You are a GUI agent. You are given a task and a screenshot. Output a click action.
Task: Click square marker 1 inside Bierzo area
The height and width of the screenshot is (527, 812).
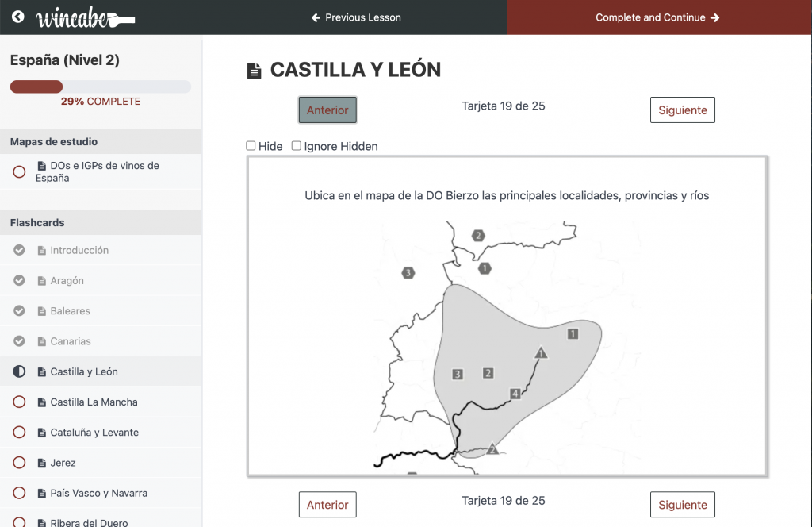coord(573,334)
